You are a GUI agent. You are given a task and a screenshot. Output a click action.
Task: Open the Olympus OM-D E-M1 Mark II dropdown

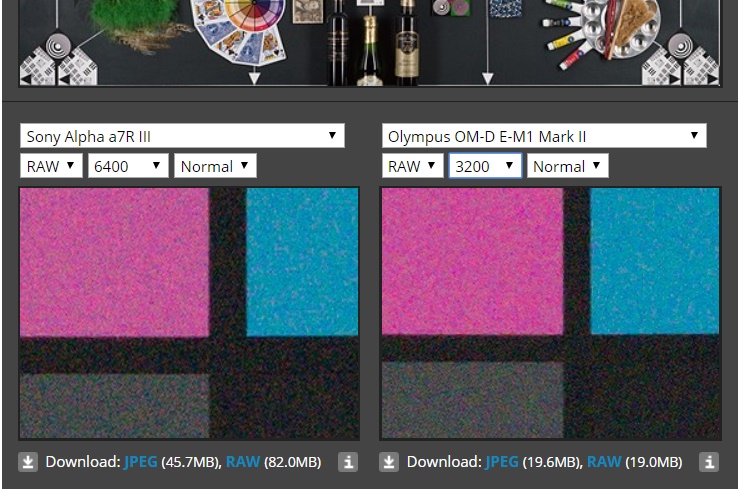tap(544, 136)
